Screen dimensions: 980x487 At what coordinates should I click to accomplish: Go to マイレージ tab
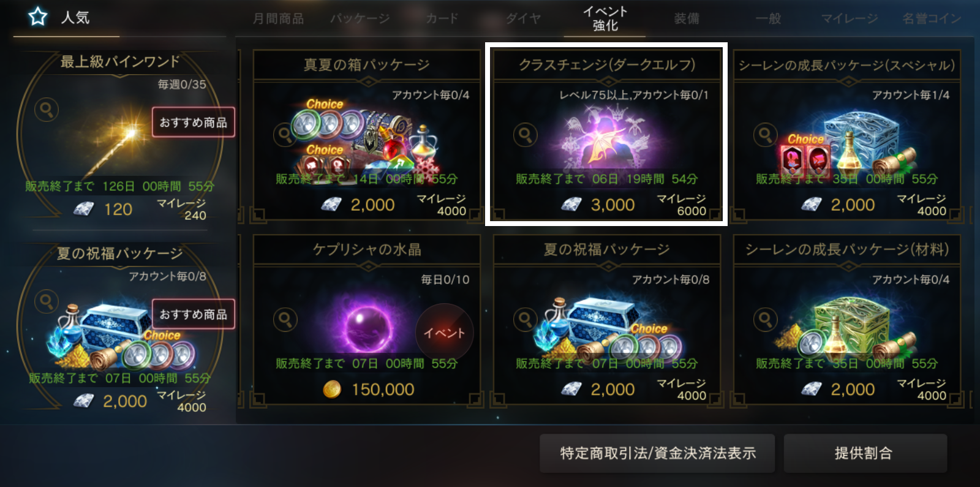(x=850, y=18)
